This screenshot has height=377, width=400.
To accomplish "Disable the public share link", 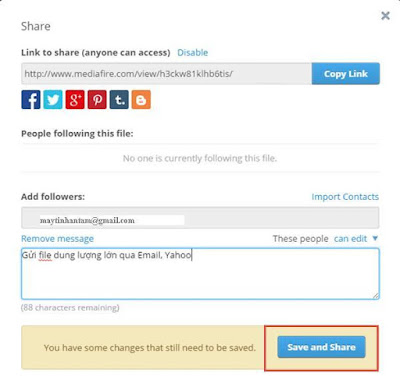I will point(193,53).
